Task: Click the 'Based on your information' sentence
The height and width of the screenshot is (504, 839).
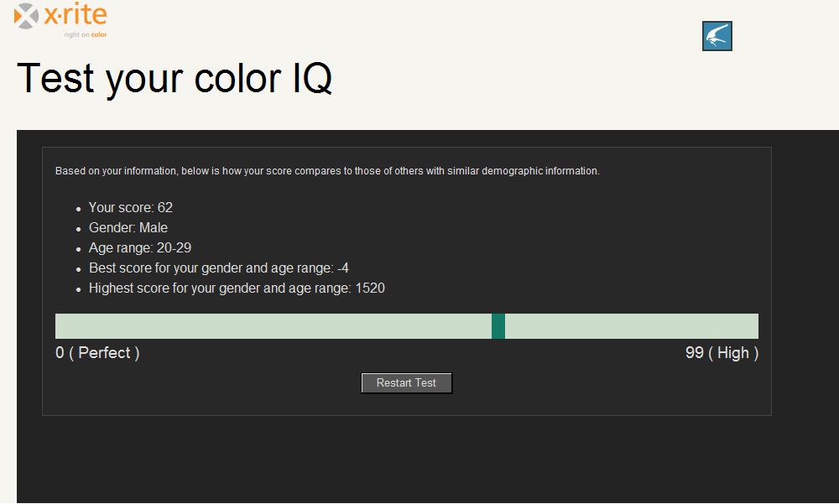Action: tap(327, 171)
